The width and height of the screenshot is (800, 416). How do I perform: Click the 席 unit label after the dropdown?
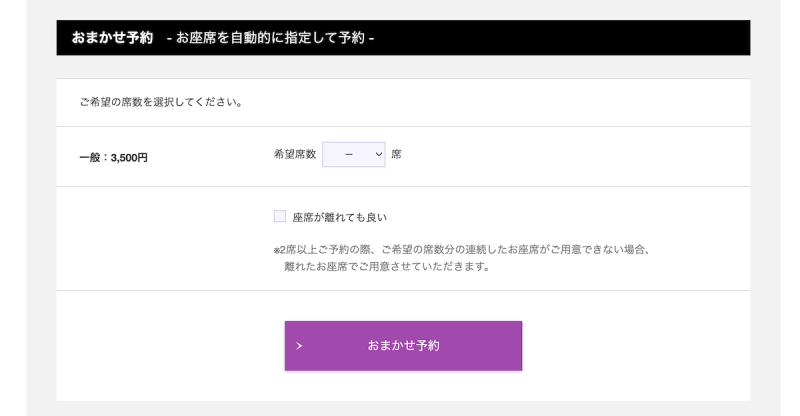(x=396, y=154)
